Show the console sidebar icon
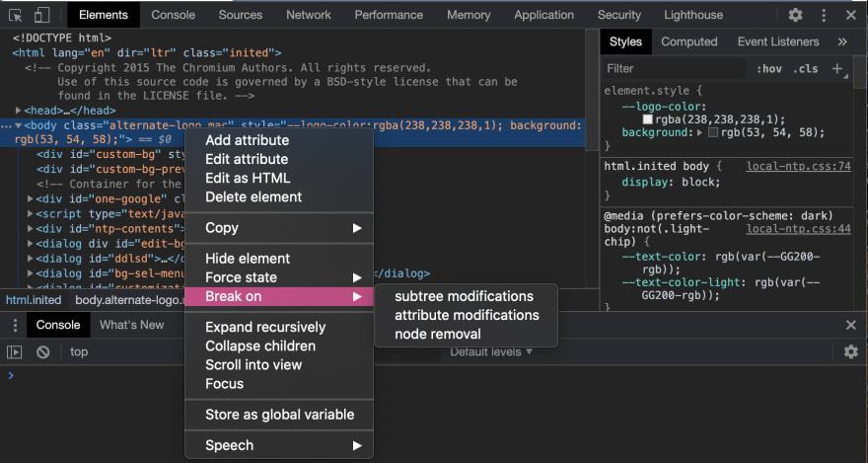Viewport: 868px width, 463px height. coord(15,351)
